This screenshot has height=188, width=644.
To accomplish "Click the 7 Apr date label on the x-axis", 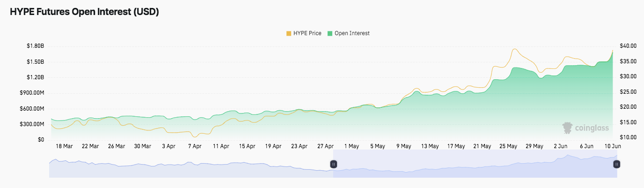I will [195, 146].
